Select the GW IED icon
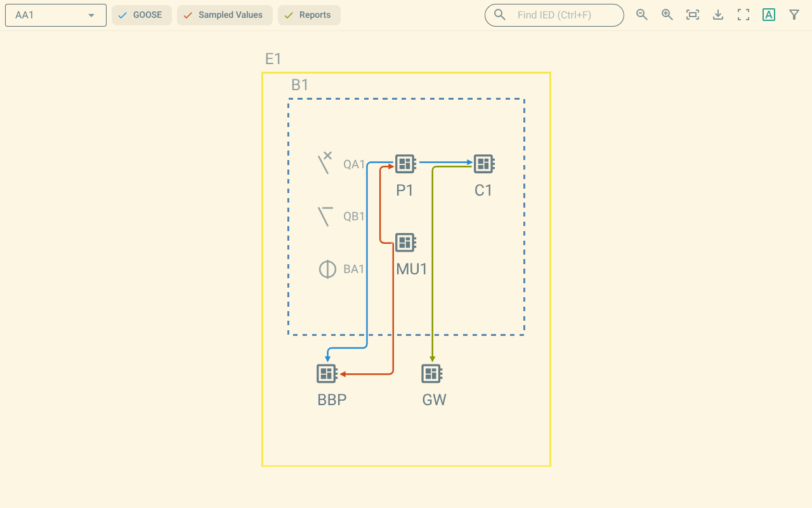Screen dimensions: 812x508 (432, 373)
